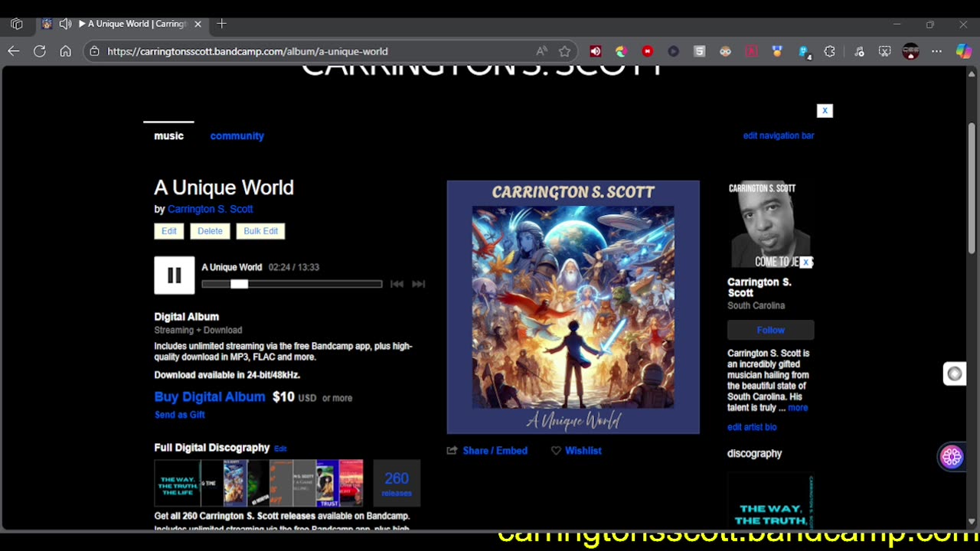Open Carrington S. Scott artist link
This screenshot has height=551, width=980.
tap(210, 209)
